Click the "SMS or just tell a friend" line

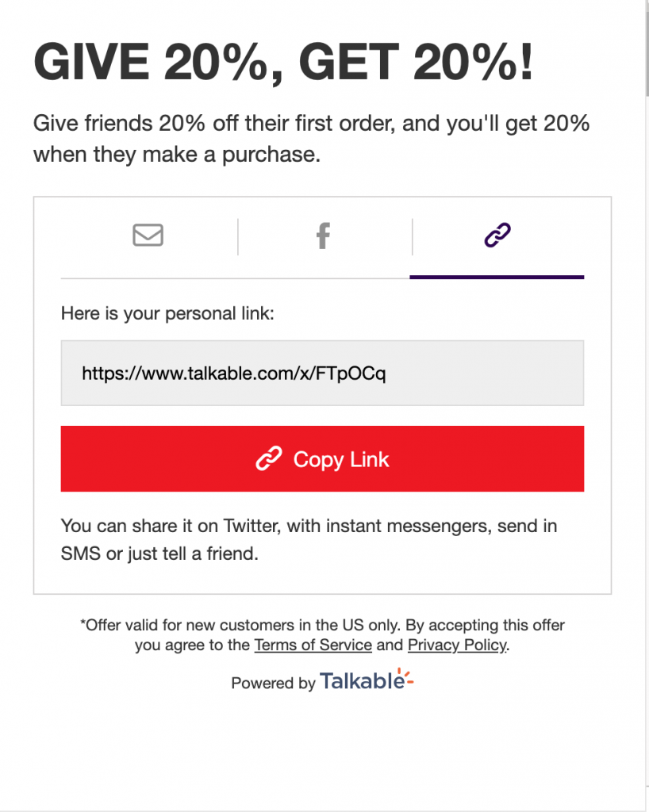click(160, 553)
